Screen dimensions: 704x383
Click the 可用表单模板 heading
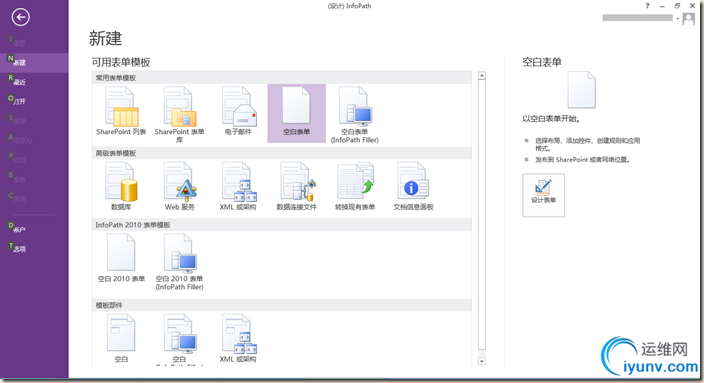[121, 62]
